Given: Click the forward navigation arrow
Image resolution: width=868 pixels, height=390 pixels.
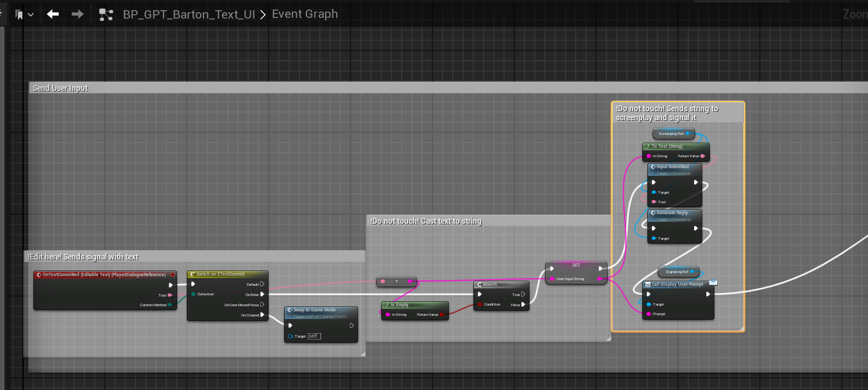Looking at the screenshot, I should pos(77,14).
